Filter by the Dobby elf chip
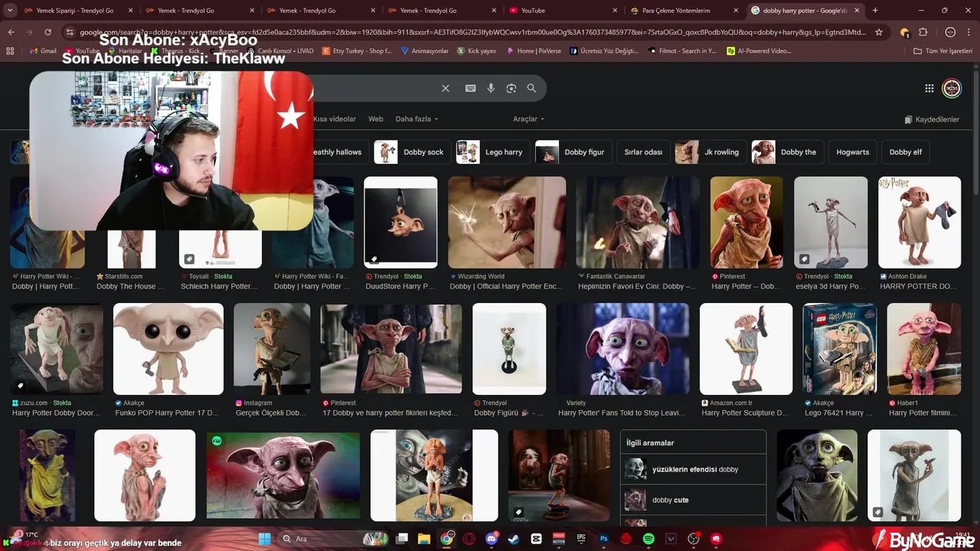The height and width of the screenshot is (551, 980). [x=906, y=152]
